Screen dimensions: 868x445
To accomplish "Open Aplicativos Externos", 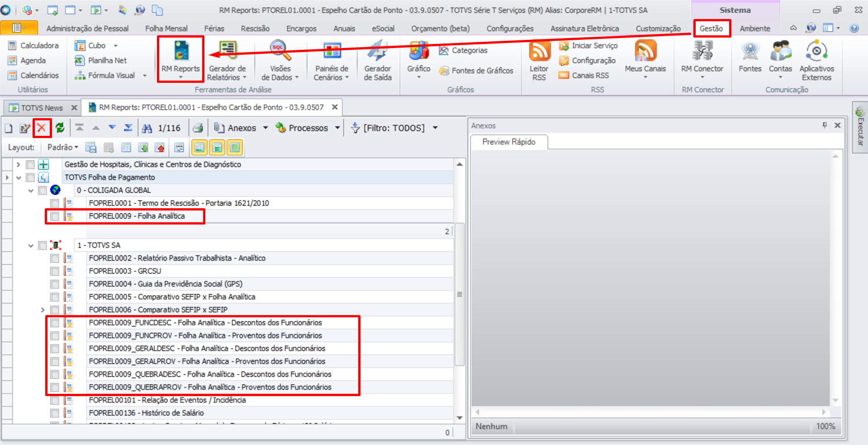I will click(817, 60).
